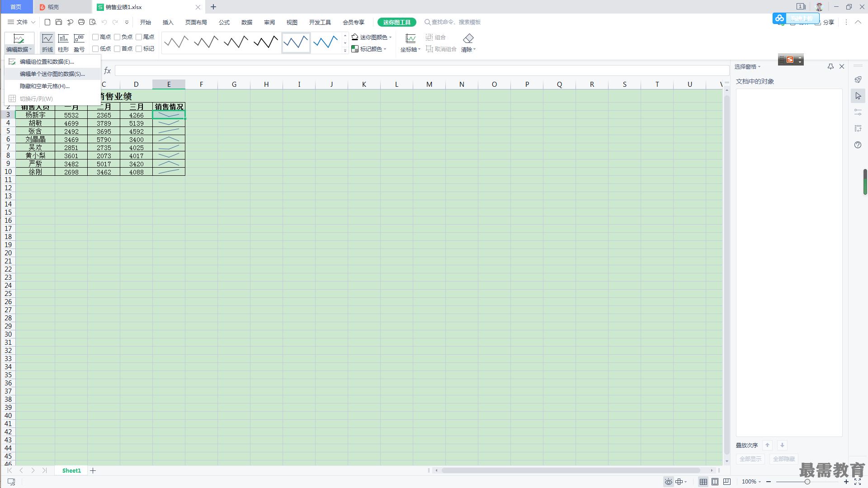Viewport: 868px width, 488px height.
Task: Click the selection arrow icon in sidebar
Action: (x=858, y=96)
